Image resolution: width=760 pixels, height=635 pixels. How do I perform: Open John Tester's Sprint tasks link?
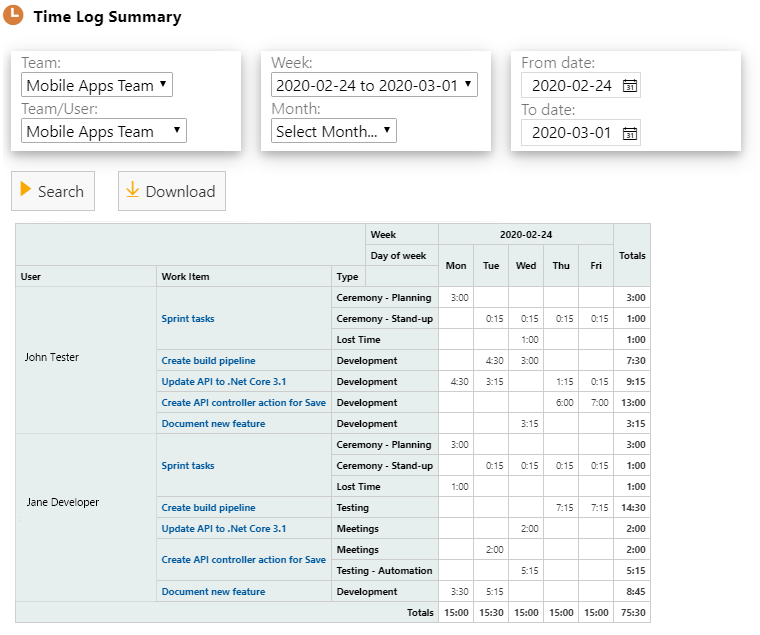tap(188, 318)
